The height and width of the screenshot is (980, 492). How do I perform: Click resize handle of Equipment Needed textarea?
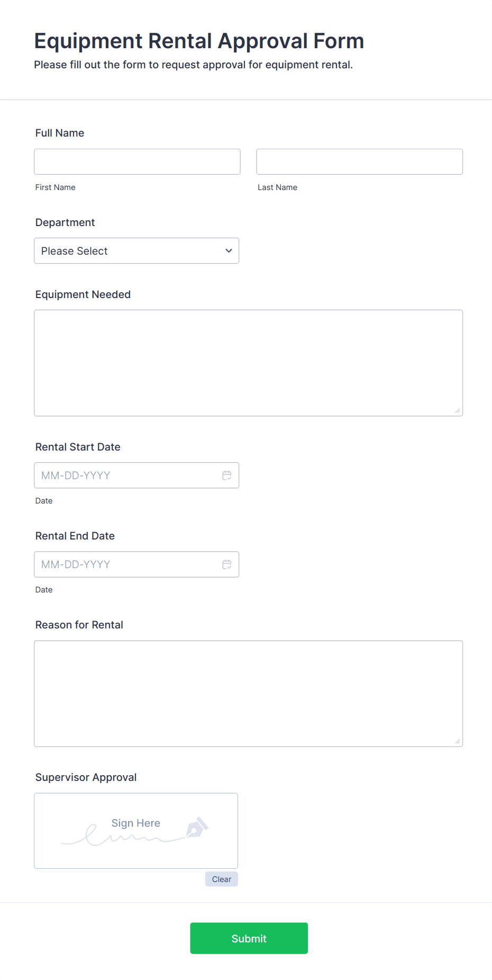458,411
